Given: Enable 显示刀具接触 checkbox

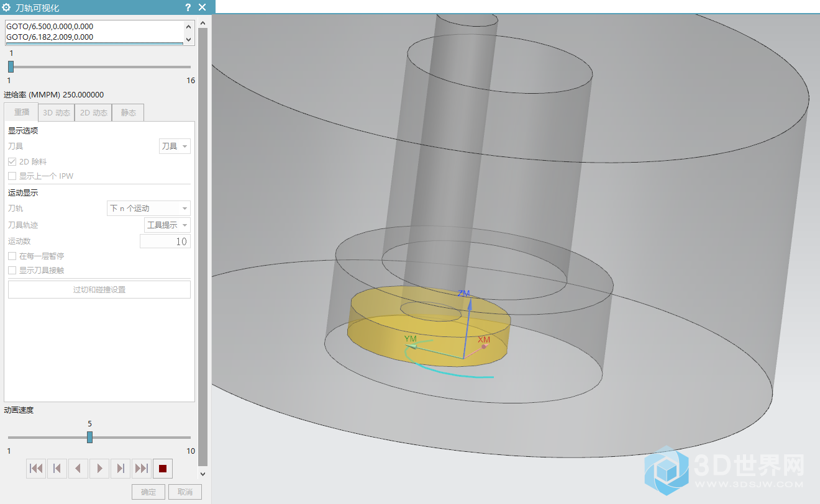Looking at the screenshot, I should click(12, 271).
